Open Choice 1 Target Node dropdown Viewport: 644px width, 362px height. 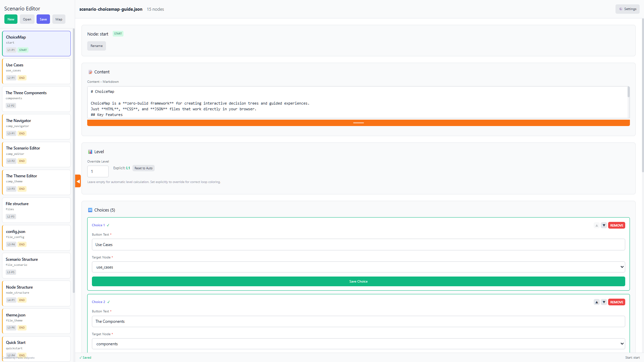click(358, 267)
